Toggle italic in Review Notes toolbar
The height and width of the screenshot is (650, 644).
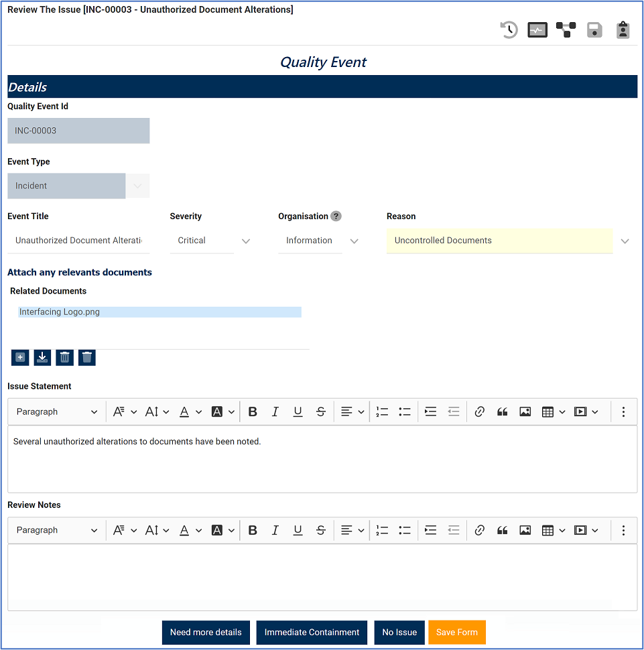click(275, 530)
